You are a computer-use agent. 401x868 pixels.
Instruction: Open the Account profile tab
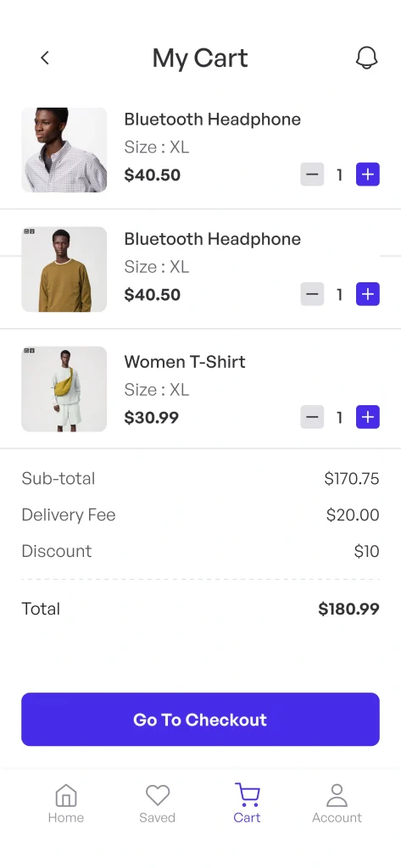click(x=337, y=804)
